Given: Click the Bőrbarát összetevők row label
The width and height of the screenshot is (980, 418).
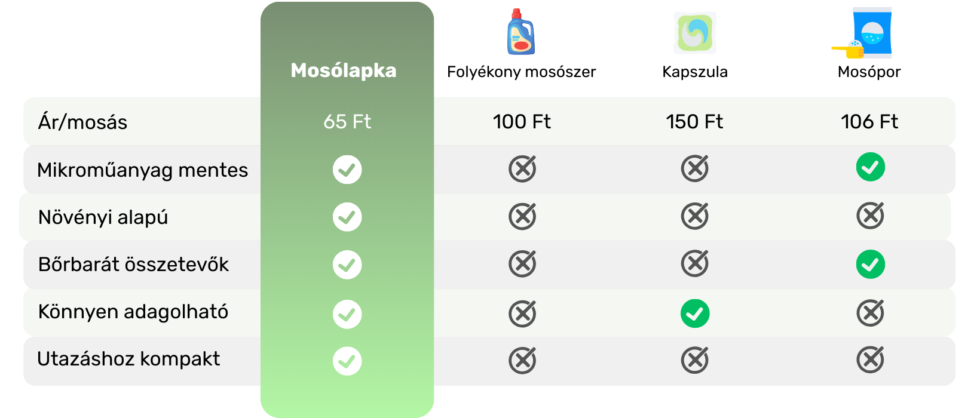Looking at the screenshot, I should pos(133,265).
